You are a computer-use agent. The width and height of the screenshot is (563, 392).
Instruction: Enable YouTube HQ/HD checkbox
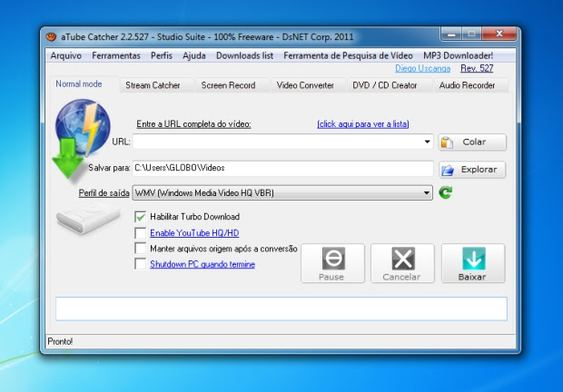141,233
